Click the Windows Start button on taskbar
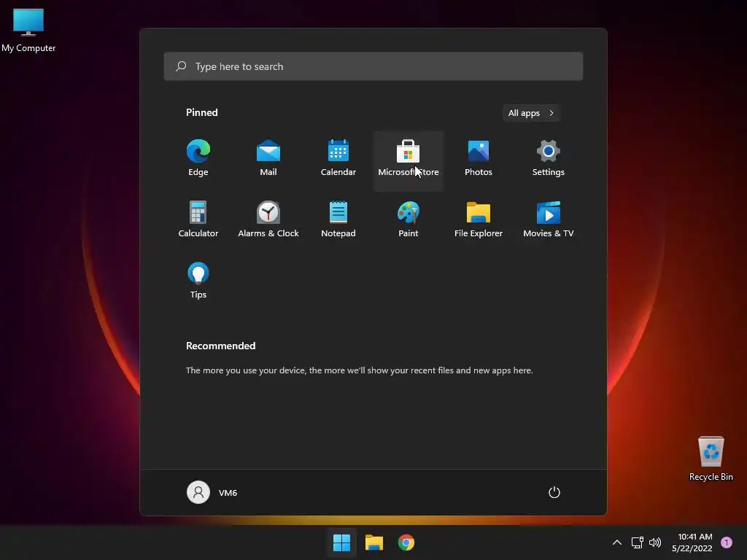Viewport: 747px width, 560px height. tap(341, 542)
